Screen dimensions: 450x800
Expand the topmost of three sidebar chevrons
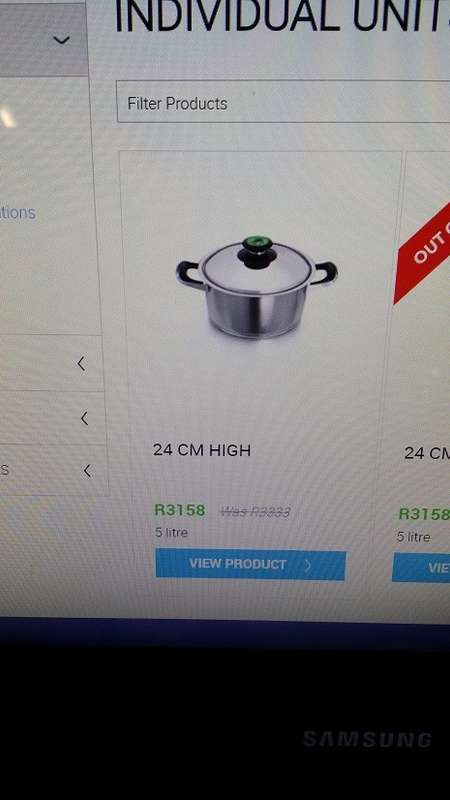(81, 364)
